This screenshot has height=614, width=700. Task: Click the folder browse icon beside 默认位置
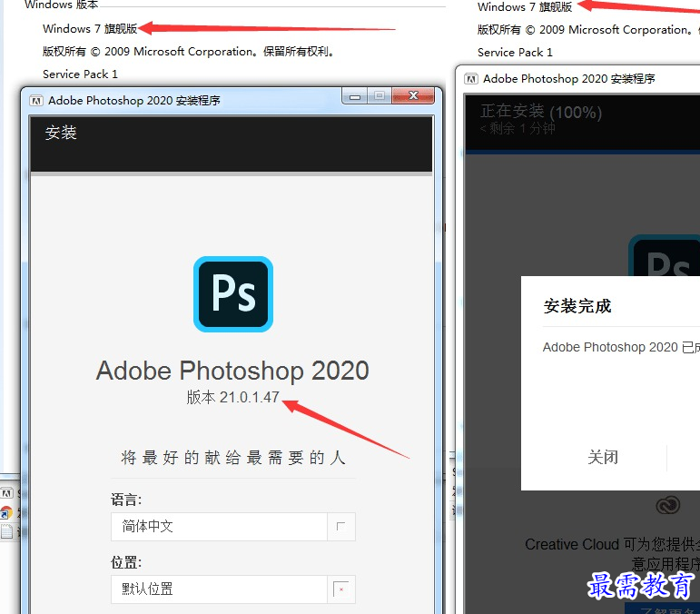[x=341, y=589]
